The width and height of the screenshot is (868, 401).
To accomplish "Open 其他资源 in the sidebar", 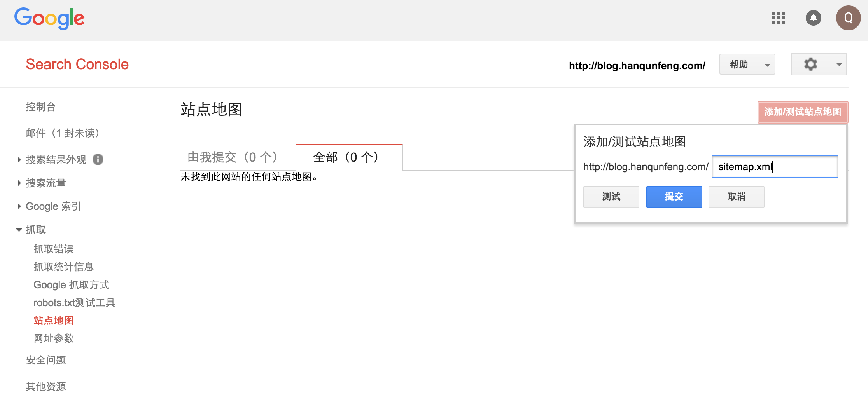I will pos(46,387).
